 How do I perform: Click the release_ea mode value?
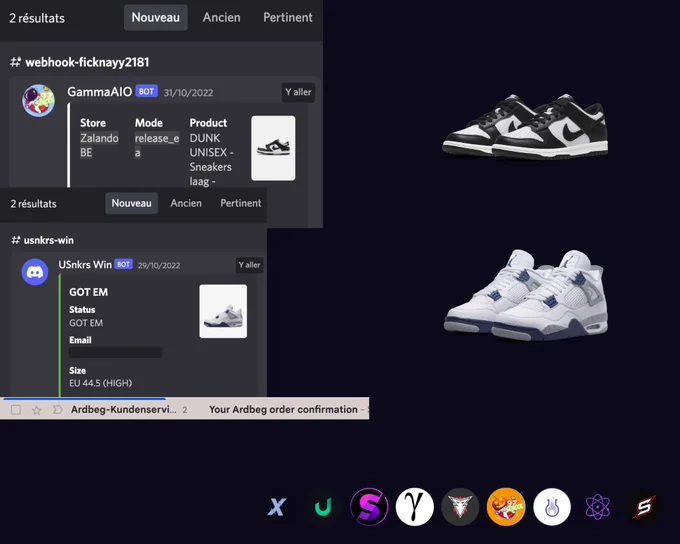coord(157,145)
